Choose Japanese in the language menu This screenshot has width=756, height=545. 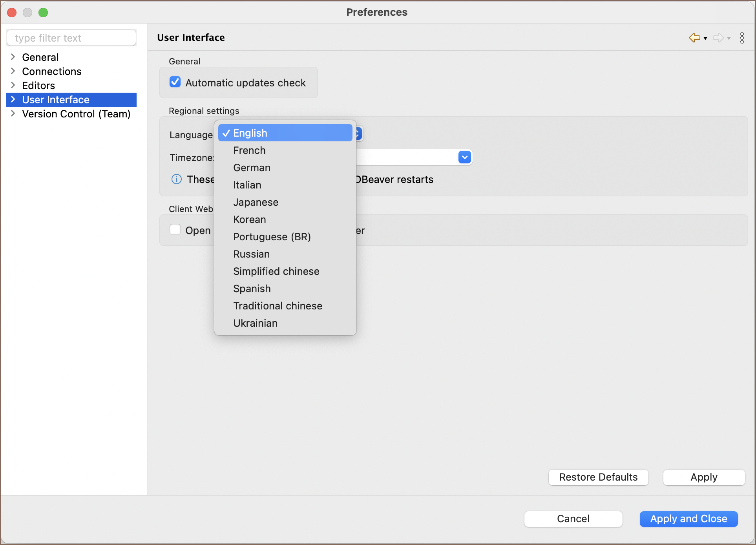[x=256, y=202]
